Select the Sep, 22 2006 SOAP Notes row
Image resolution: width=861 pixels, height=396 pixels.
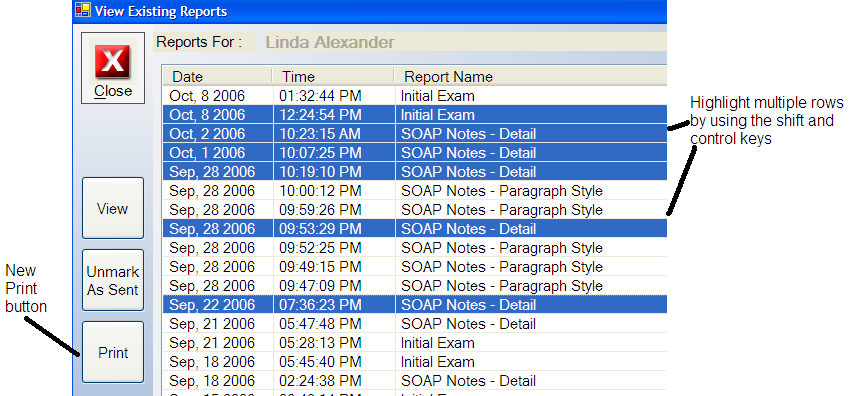415,305
